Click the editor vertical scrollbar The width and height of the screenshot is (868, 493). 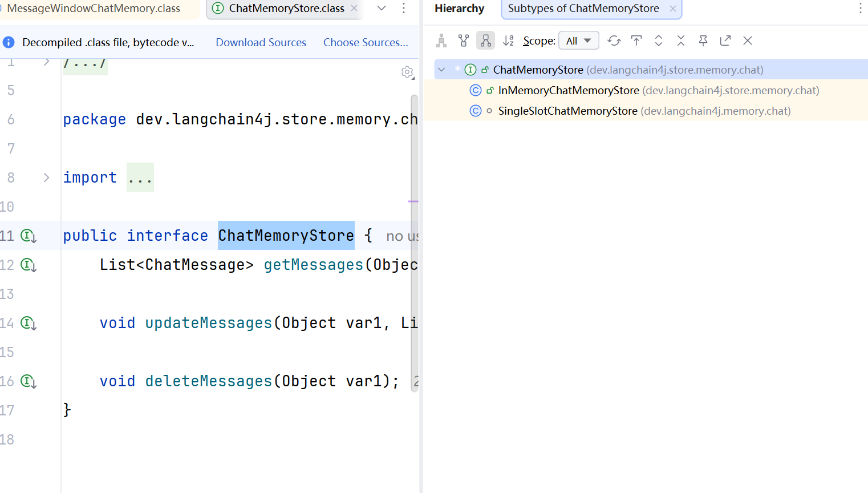click(x=415, y=243)
